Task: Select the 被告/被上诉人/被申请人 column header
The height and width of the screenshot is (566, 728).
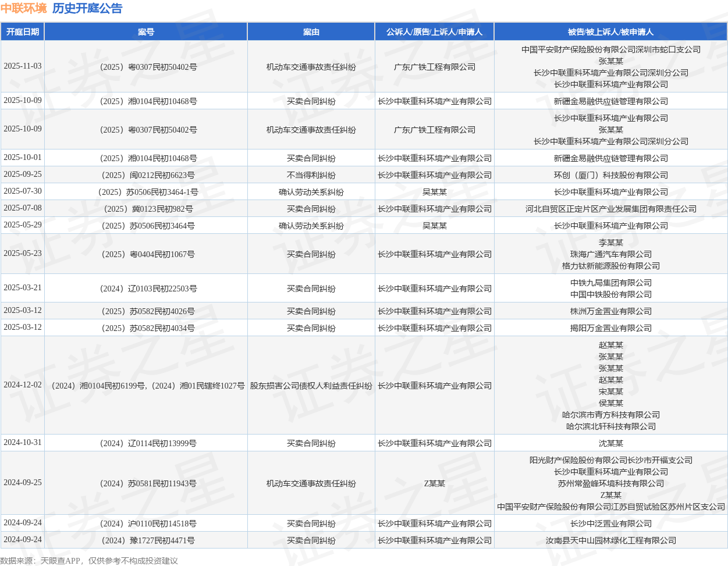Action: coord(611,32)
